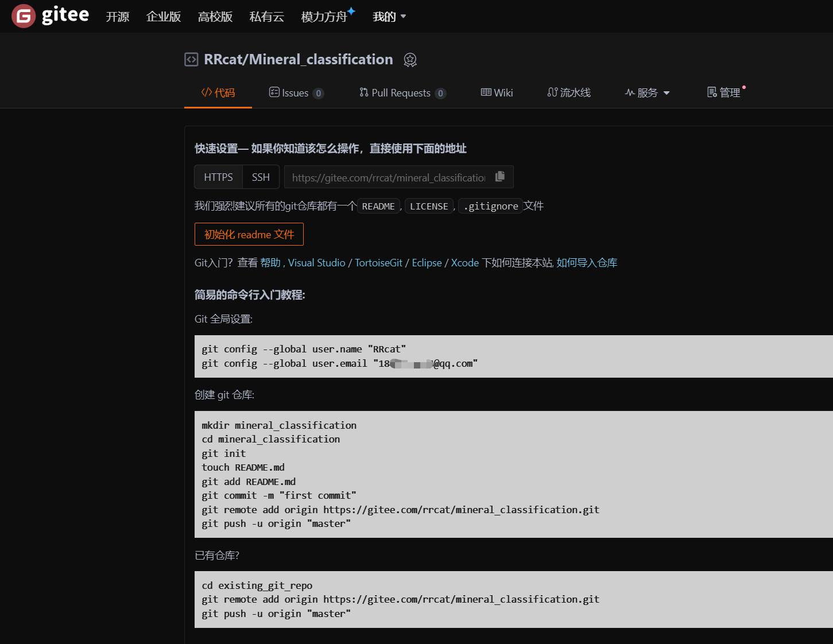Click the mkdir mineral_classification line
Screen dimensions: 833x644
pos(279,425)
